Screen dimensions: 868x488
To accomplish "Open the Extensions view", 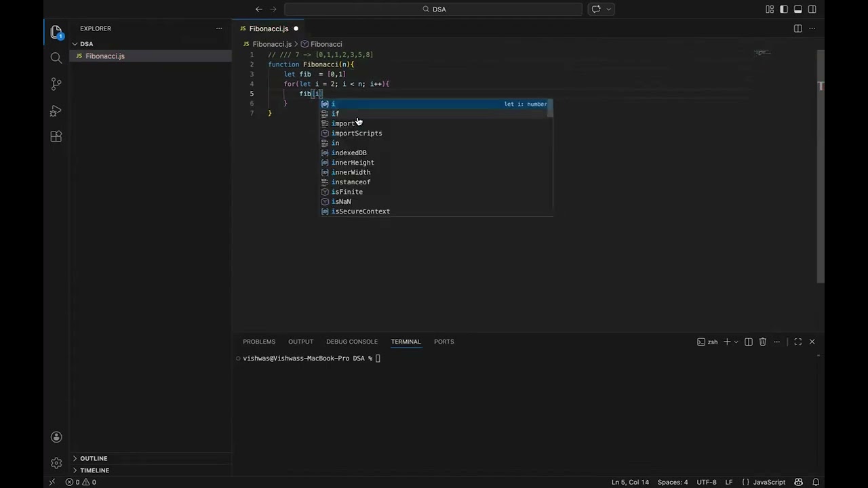I will (56, 136).
